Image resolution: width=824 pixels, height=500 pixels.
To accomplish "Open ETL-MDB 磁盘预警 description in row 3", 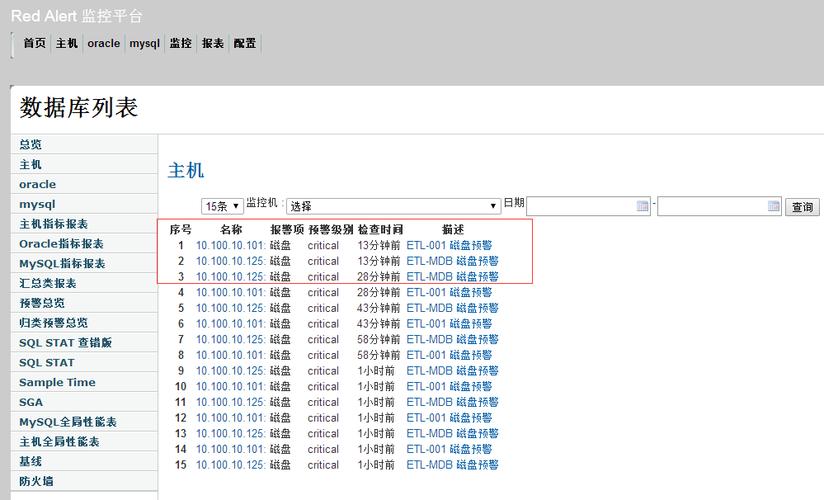I will click(452, 277).
